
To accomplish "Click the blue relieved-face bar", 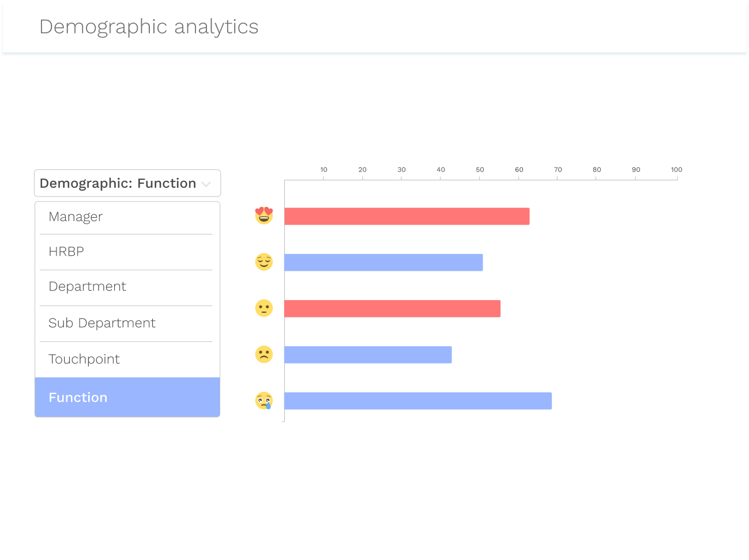I will point(383,263).
